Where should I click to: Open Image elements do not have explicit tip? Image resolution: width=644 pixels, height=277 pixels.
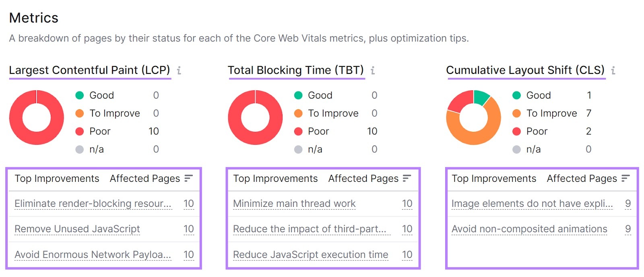click(x=532, y=204)
